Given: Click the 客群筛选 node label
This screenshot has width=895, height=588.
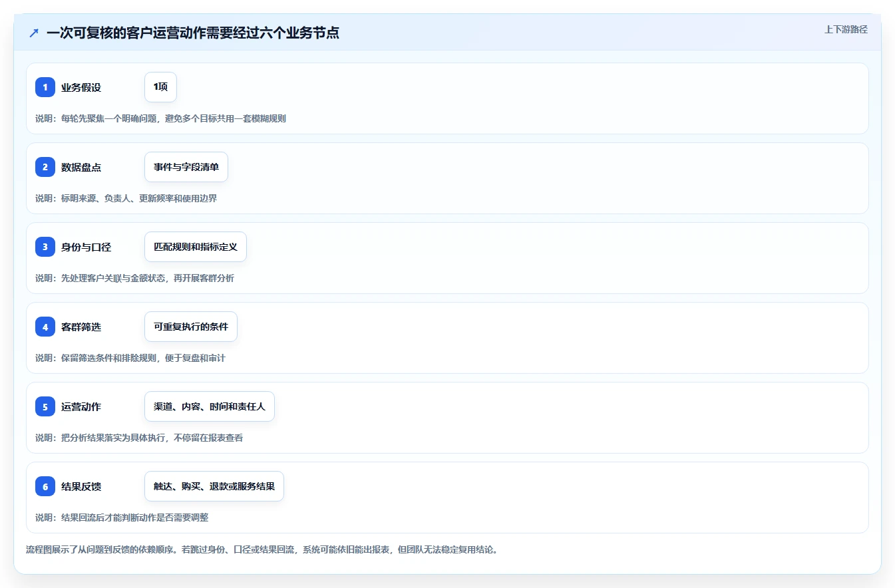Looking at the screenshot, I should (81, 327).
